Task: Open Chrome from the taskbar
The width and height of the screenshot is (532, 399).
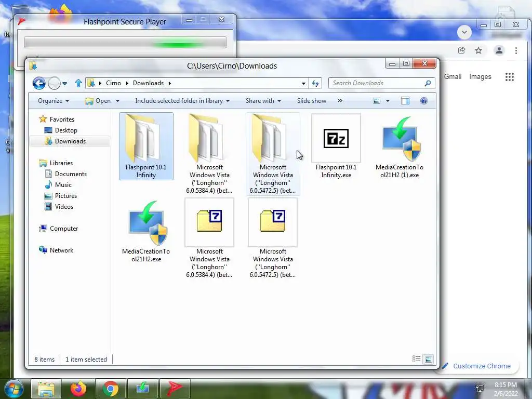Action: [110, 389]
